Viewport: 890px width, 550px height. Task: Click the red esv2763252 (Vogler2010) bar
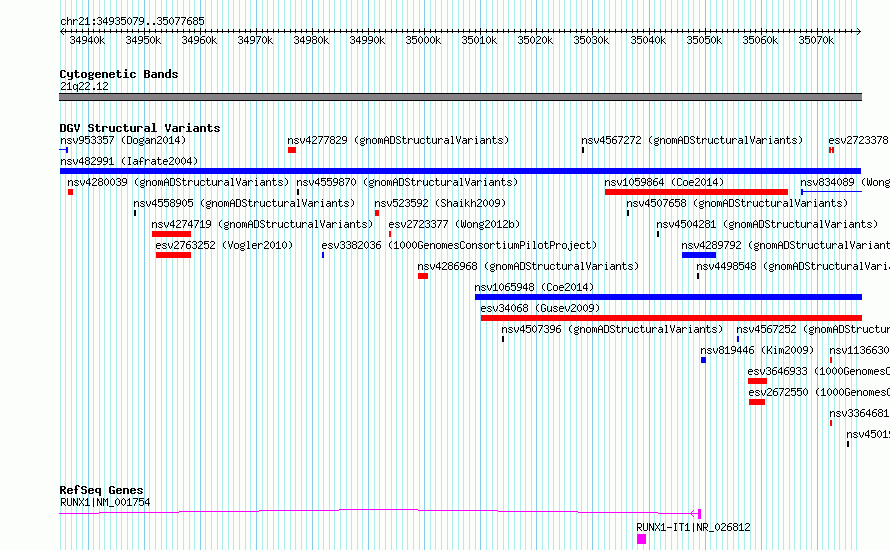(x=173, y=255)
